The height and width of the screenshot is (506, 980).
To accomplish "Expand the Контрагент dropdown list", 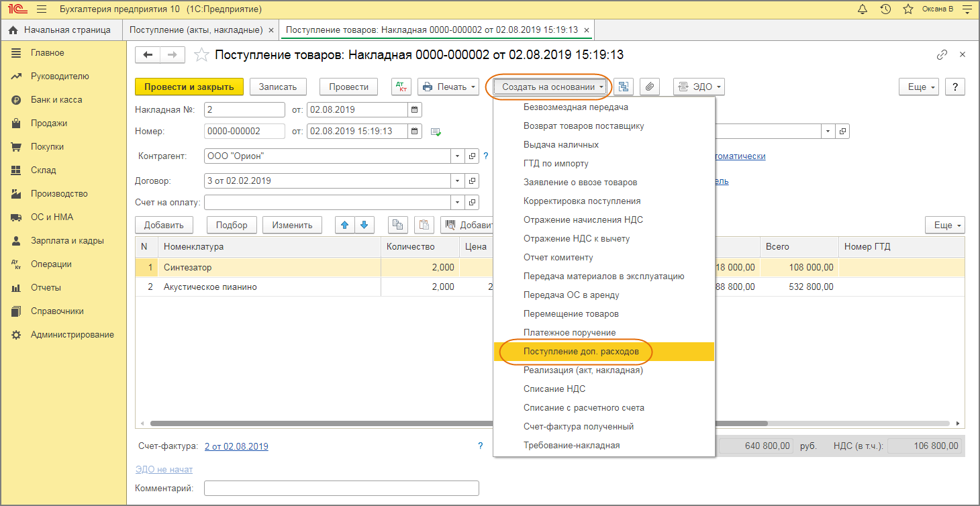I will pyautogui.click(x=458, y=156).
